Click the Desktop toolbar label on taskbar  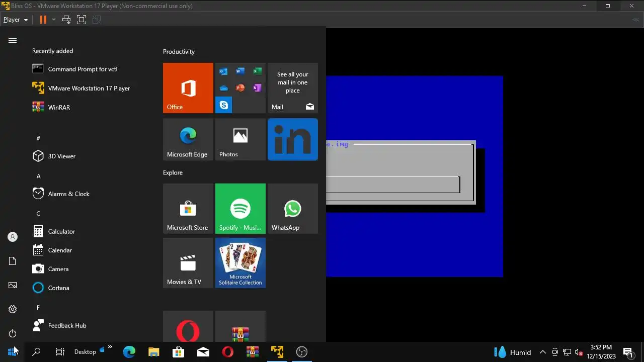(85, 352)
